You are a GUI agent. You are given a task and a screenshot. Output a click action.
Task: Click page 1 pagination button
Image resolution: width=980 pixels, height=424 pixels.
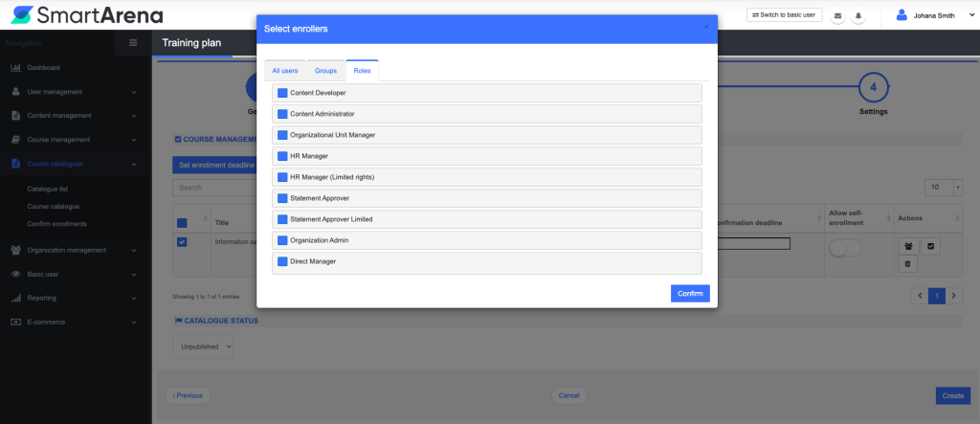click(936, 295)
